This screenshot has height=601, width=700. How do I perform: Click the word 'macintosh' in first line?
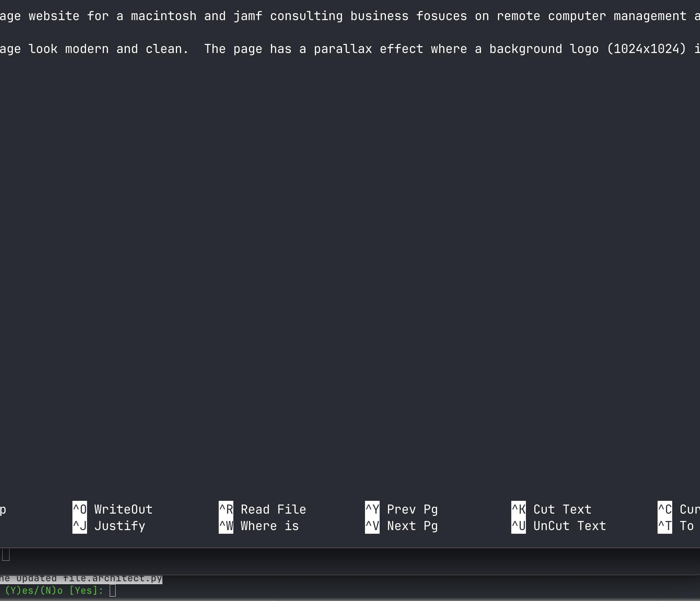click(164, 16)
